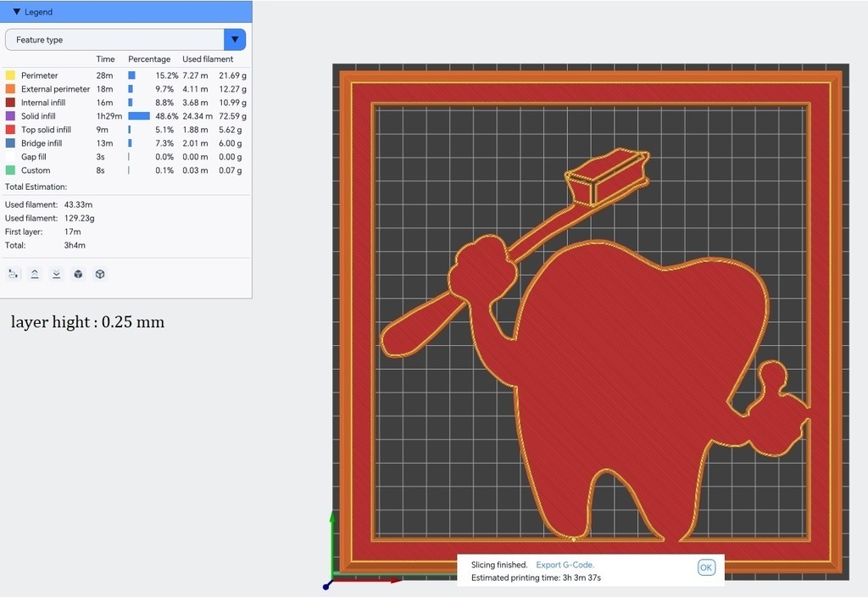The width and height of the screenshot is (868, 597).
Task: Click the Gap fill white swatch
Action: click(x=10, y=157)
